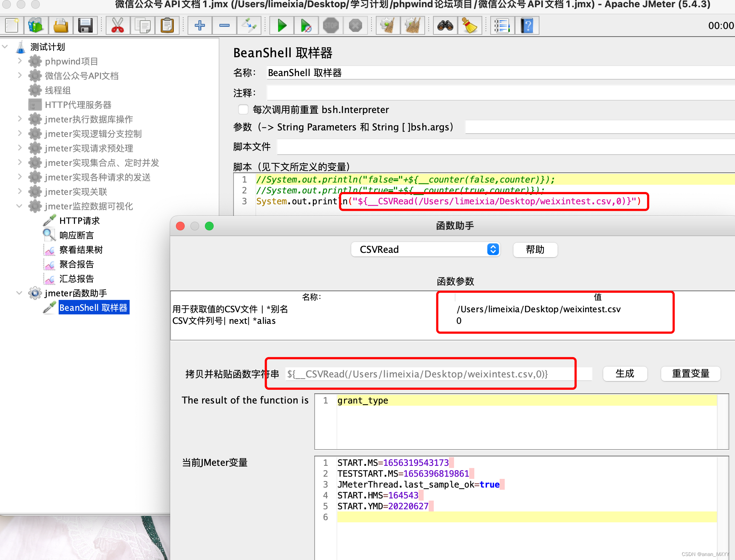Collapse the jmeter监控数据可视化 node

tap(19, 206)
